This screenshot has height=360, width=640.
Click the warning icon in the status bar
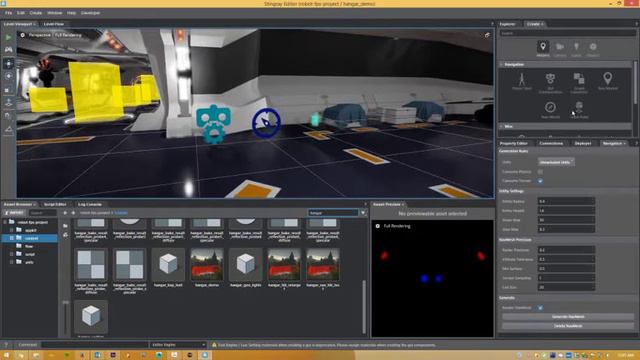214,345
